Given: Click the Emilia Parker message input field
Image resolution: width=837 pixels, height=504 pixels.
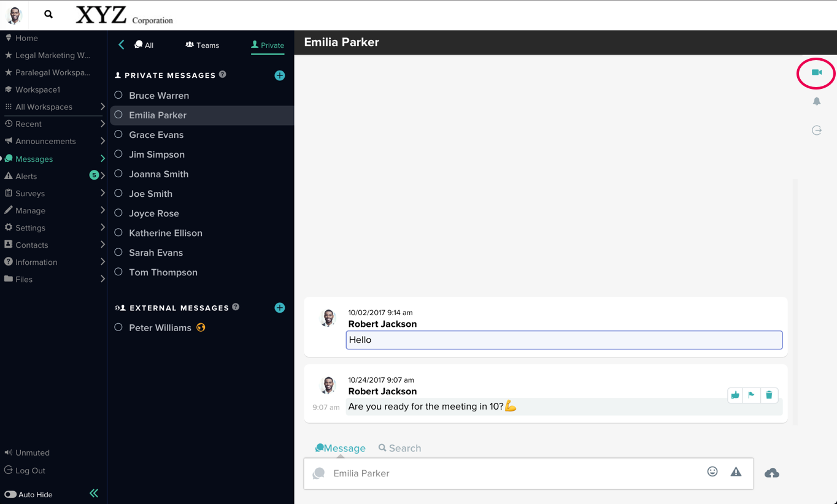Looking at the screenshot, I should [509, 473].
